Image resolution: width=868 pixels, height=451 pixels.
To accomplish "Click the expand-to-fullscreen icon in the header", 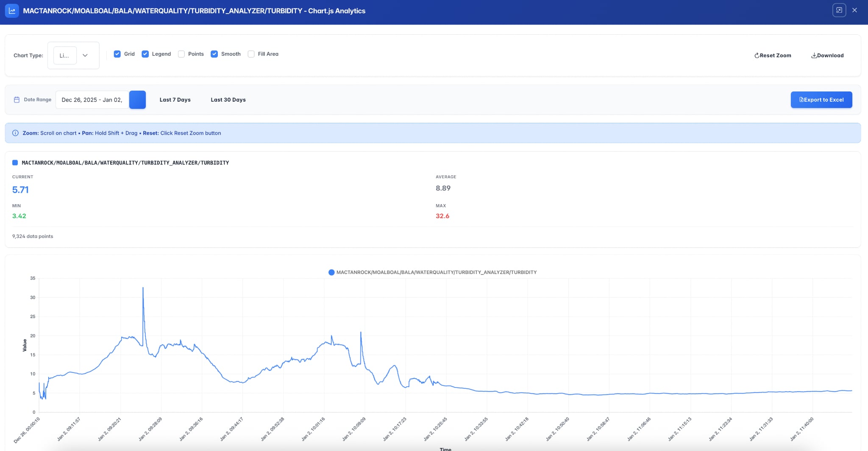I will [x=840, y=10].
